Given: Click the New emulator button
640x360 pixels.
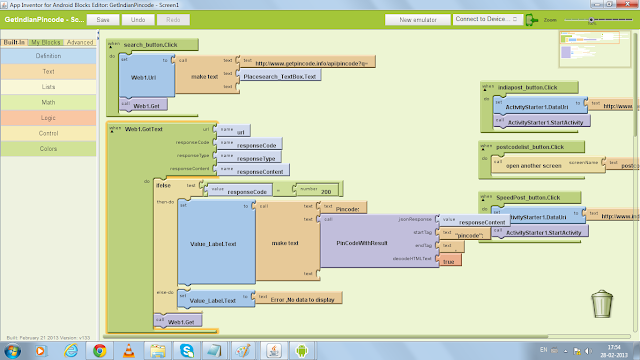Looking at the screenshot, I should pyautogui.click(x=418, y=20).
